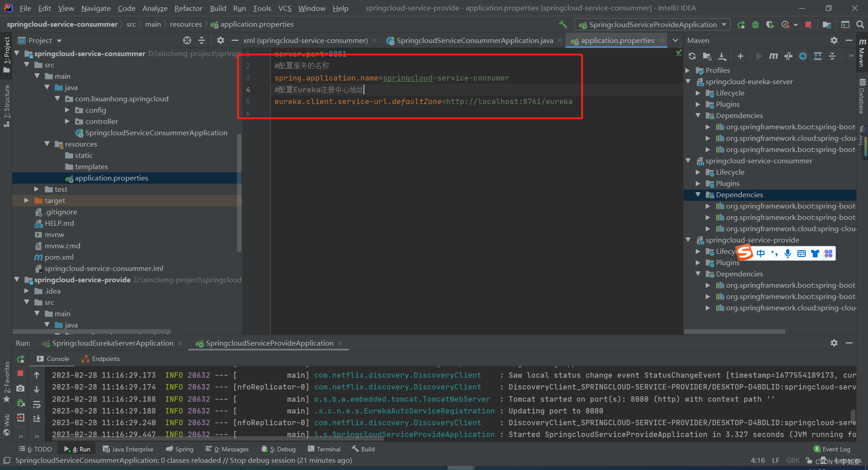The height and width of the screenshot is (470, 868).
Task: Toggle Maven offline mode
Action: (788, 56)
